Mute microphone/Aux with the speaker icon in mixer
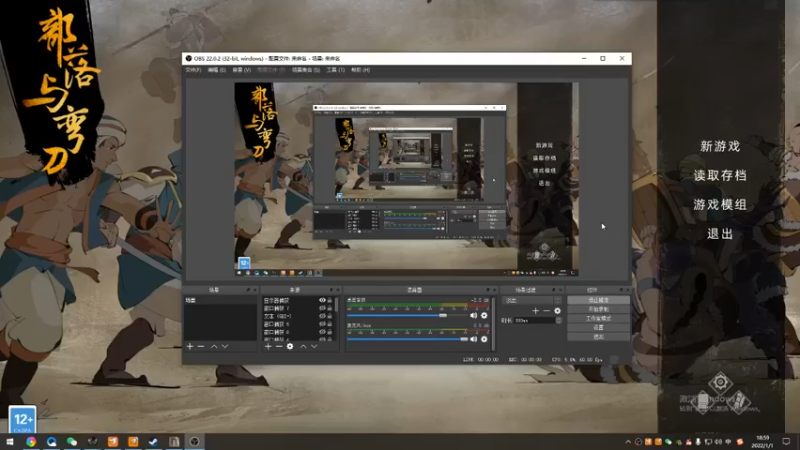The height and width of the screenshot is (450, 800). (473, 339)
